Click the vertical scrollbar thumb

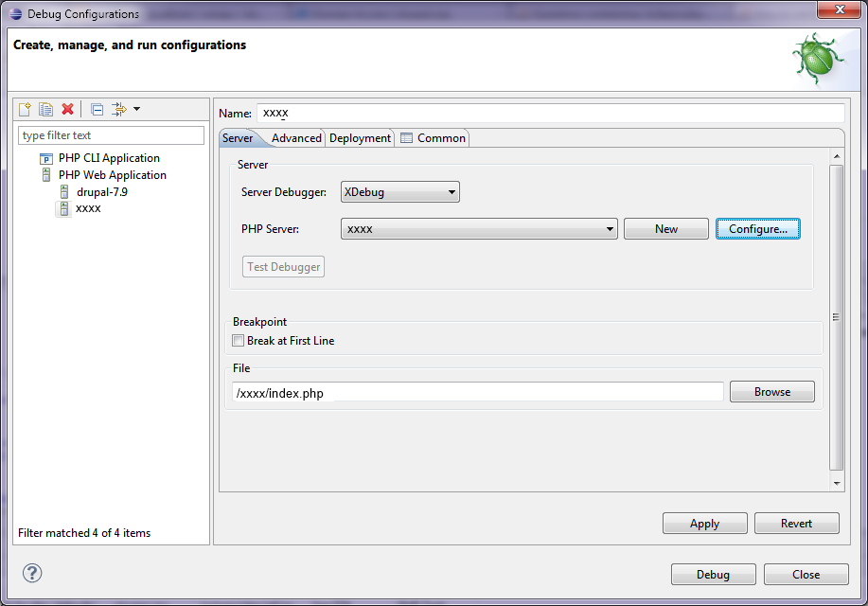(x=837, y=317)
